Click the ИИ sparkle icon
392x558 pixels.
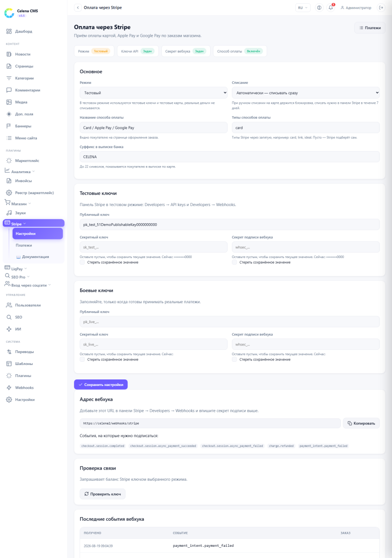click(x=9, y=329)
